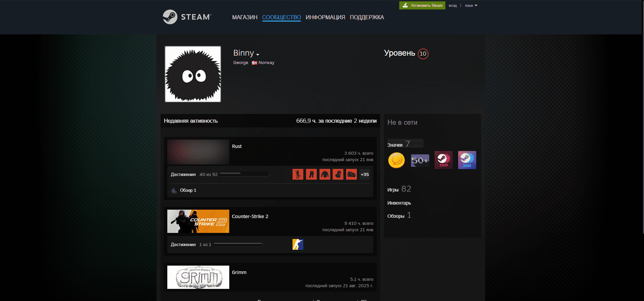Click the Установить Steam button
Viewport: 644px width, 301px height.
click(x=422, y=5)
